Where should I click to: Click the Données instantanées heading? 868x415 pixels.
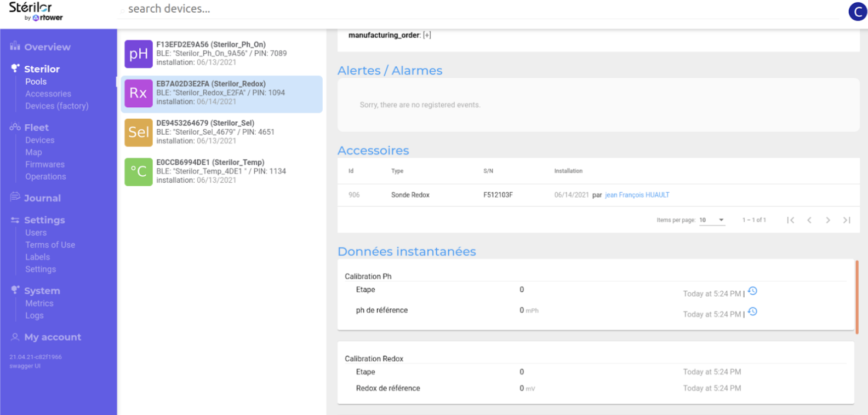407,251
